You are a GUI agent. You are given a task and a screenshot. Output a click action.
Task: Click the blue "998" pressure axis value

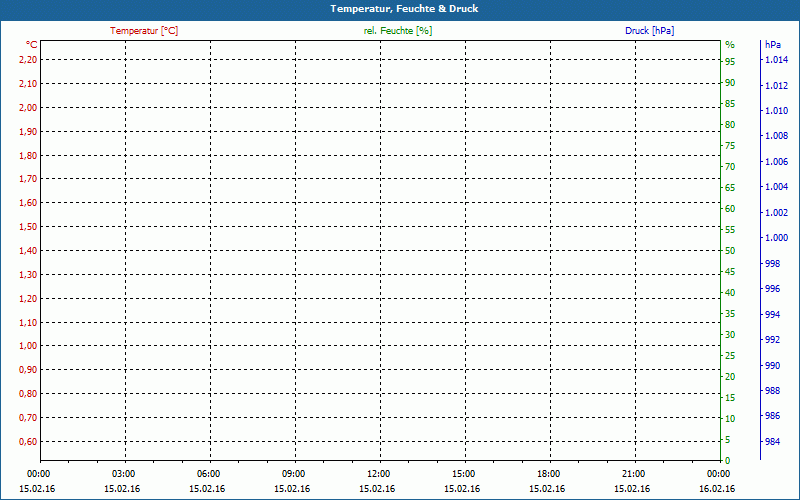tap(772, 264)
